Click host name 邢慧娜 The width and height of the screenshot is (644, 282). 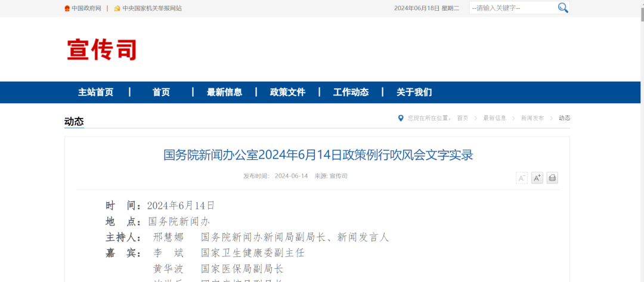click(168, 237)
